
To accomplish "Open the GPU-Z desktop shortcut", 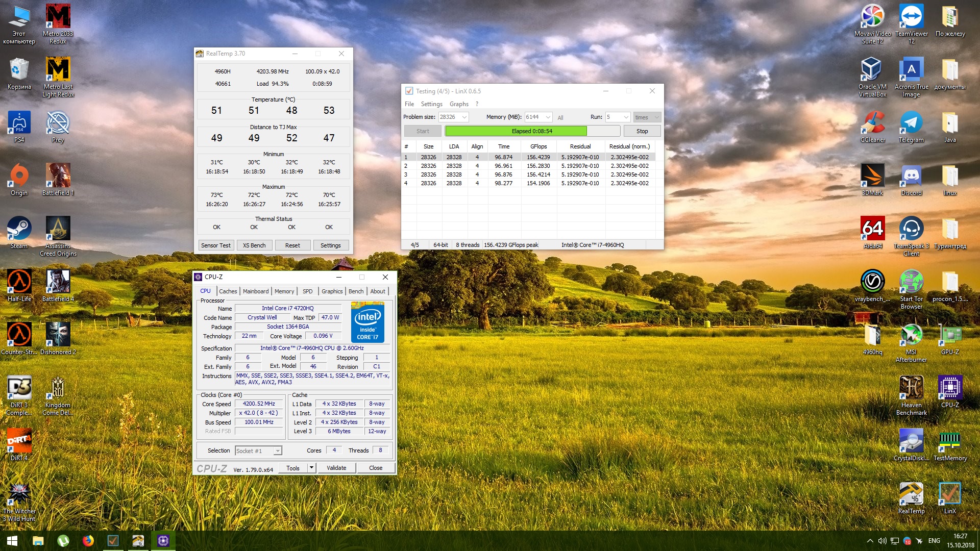I will 950,336.
